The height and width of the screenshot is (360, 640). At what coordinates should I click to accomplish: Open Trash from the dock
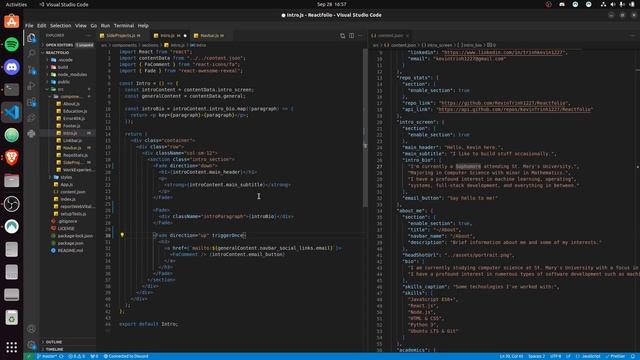[11, 317]
